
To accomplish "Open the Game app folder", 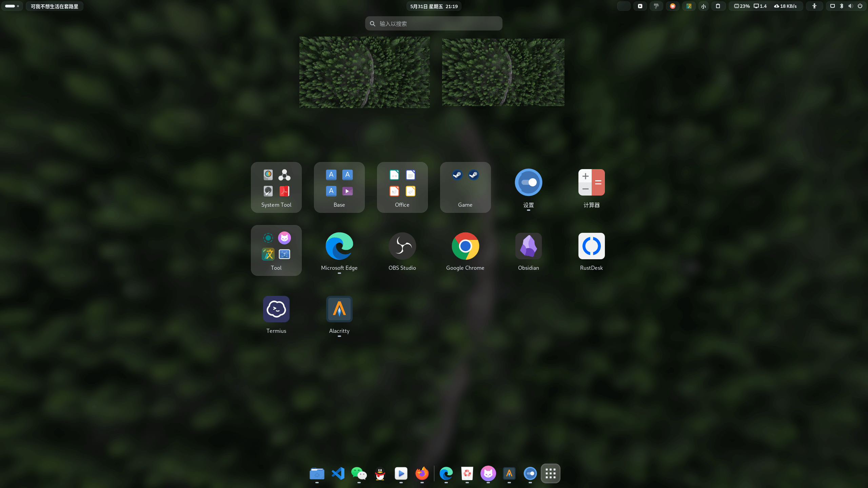I will 465,187.
